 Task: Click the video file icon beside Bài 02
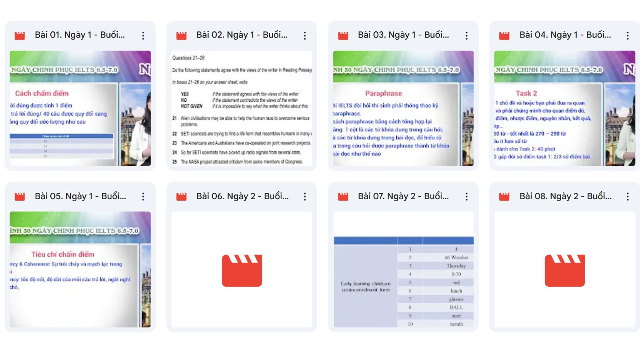(x=182, y=36)
